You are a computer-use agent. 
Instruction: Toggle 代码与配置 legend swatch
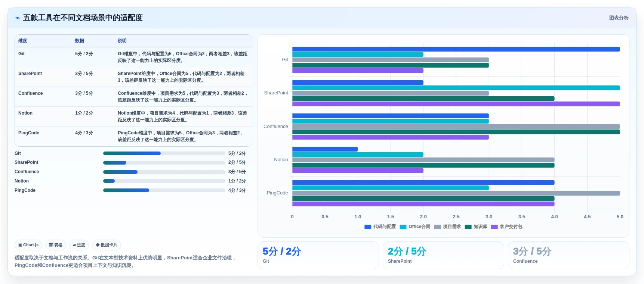(x=368, y=227)
